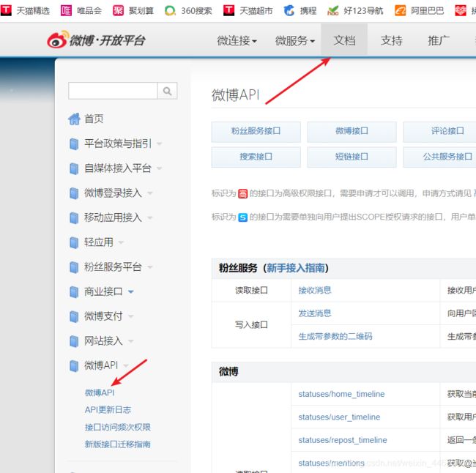The height and width of the screenshot is (473, 476).
Task: Expand the 自媒体接入平台 section arrow
Action: 159,168
